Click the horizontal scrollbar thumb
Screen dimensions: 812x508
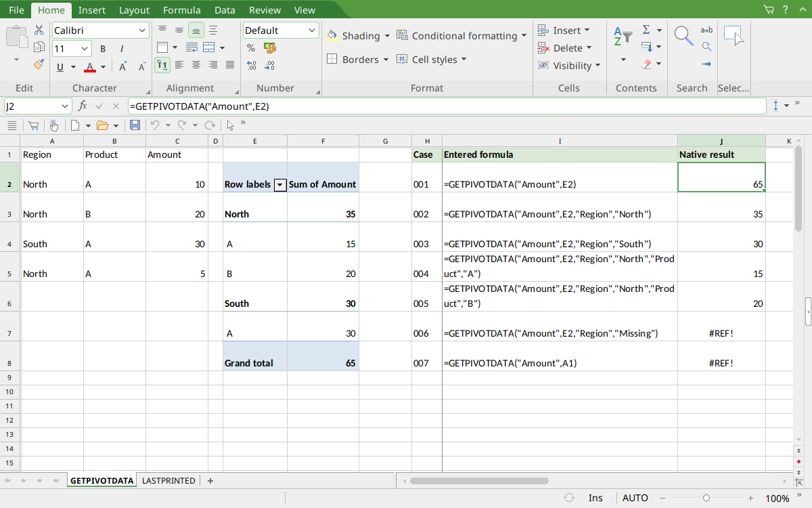tap(479, 481)
